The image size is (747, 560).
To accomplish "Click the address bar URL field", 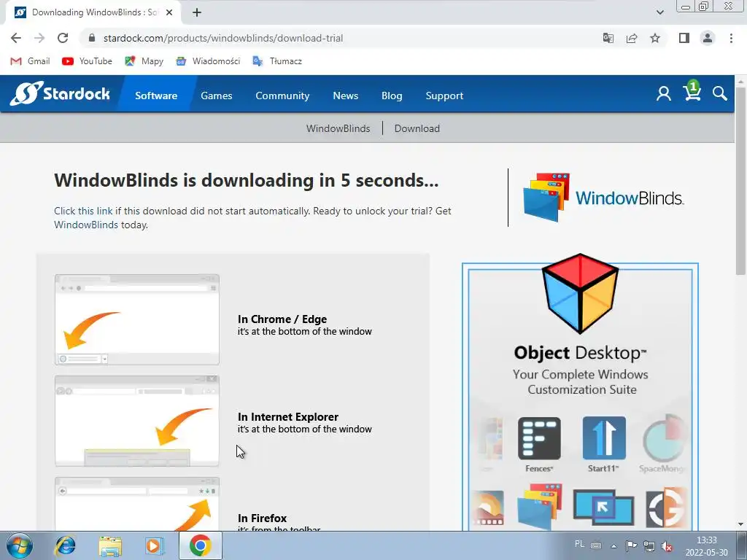I will [343, 38].
